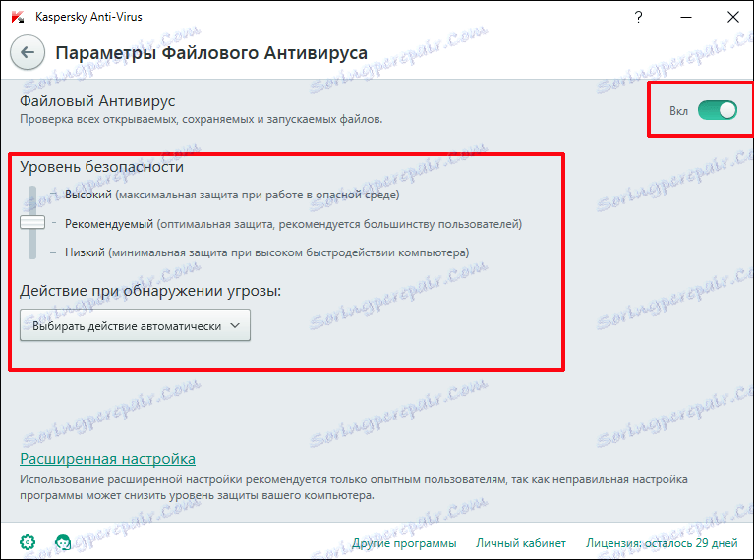The image size is (754, 560).
Task: Open the Выбирать действие автоматически dropdown
Action: pos(135,325)
